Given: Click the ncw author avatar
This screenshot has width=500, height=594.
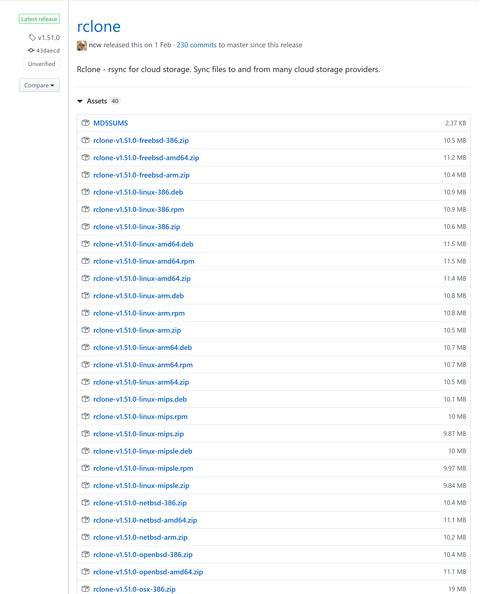Looking at the screenshot, I should 81,45.
